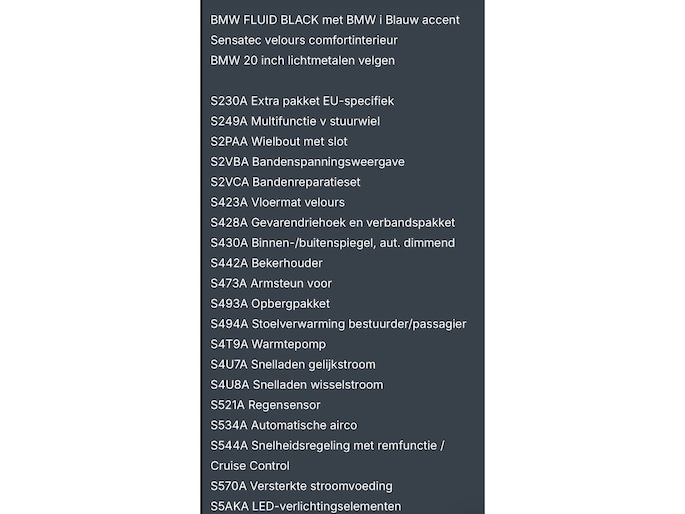This screenshot has height=514, width=685.
Task: Click BMW 20 inch lichtmetalen velgen
Action: (x=302, y=61)
